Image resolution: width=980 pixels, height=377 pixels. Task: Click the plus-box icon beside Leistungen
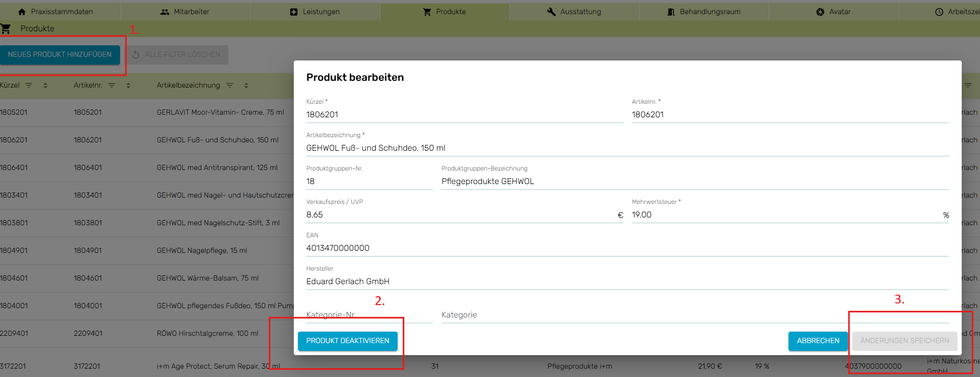click(294, 11)
